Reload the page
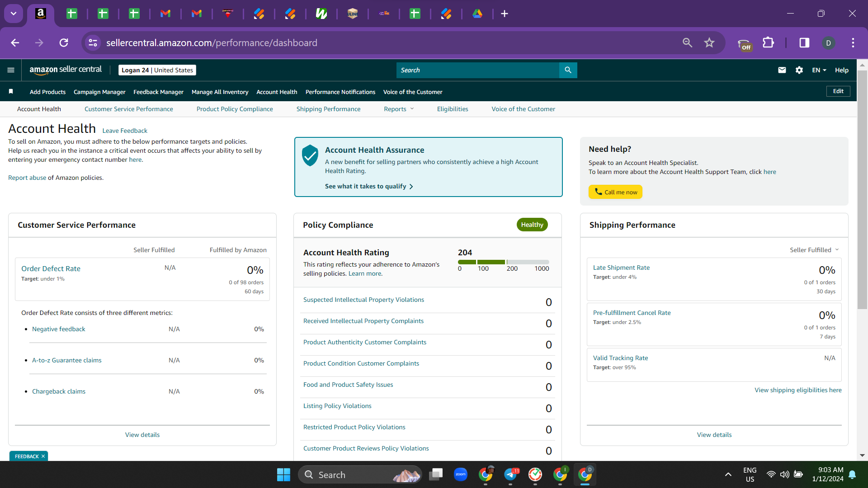This screenshot has width=868, height=488. [64, 42]
